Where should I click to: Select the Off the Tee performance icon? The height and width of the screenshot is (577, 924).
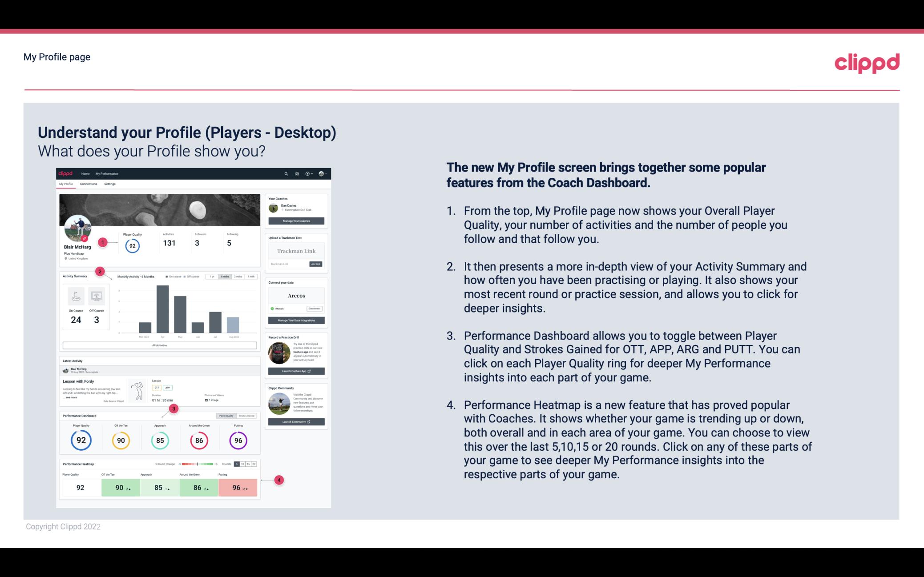(x=120, y=440)
